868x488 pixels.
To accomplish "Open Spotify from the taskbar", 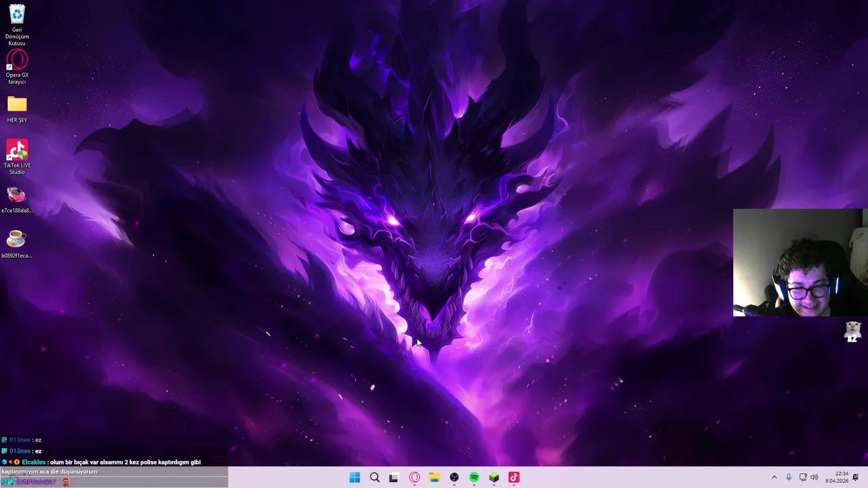I will 474,477.
